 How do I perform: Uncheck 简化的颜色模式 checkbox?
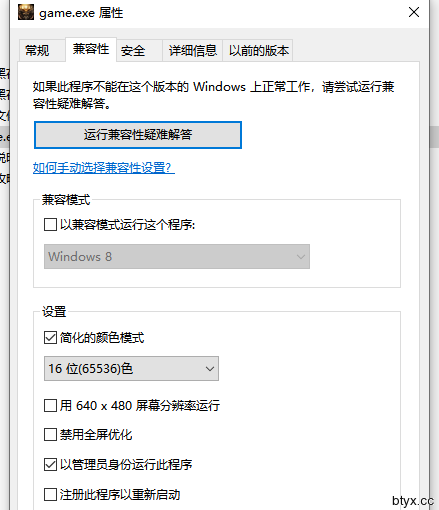(x=50, y=338)
